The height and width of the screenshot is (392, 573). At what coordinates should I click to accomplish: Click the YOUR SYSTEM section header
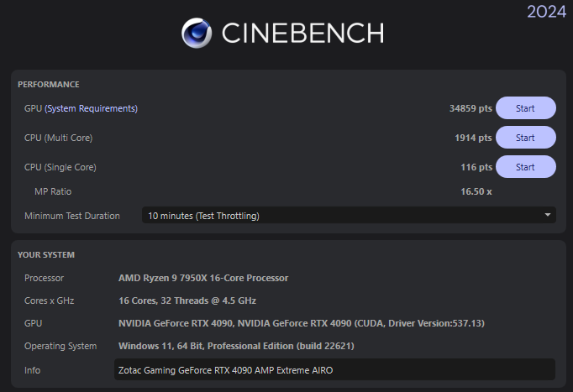coord(46,255)
